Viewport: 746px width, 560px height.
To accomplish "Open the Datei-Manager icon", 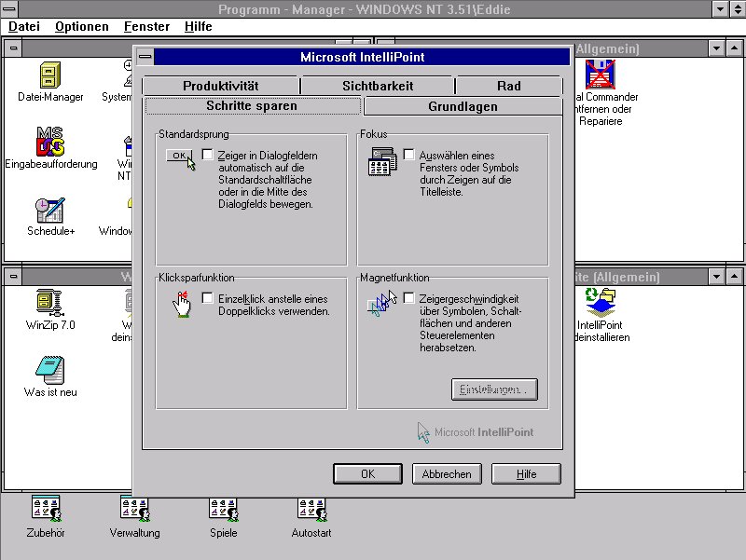I will pyautogui.click(x=50, y=75).
